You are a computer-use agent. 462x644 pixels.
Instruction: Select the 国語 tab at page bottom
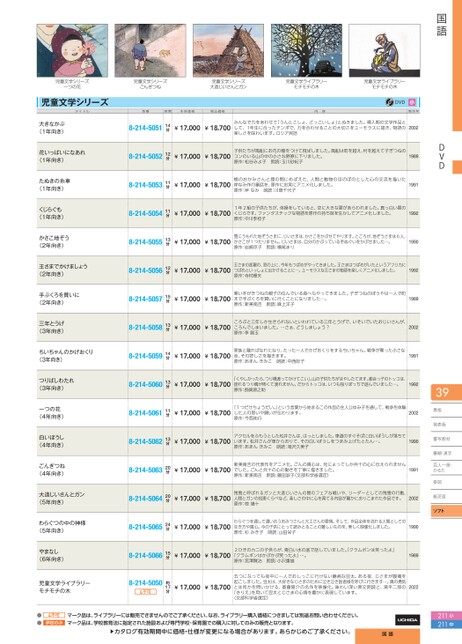[x=387, y=635]
